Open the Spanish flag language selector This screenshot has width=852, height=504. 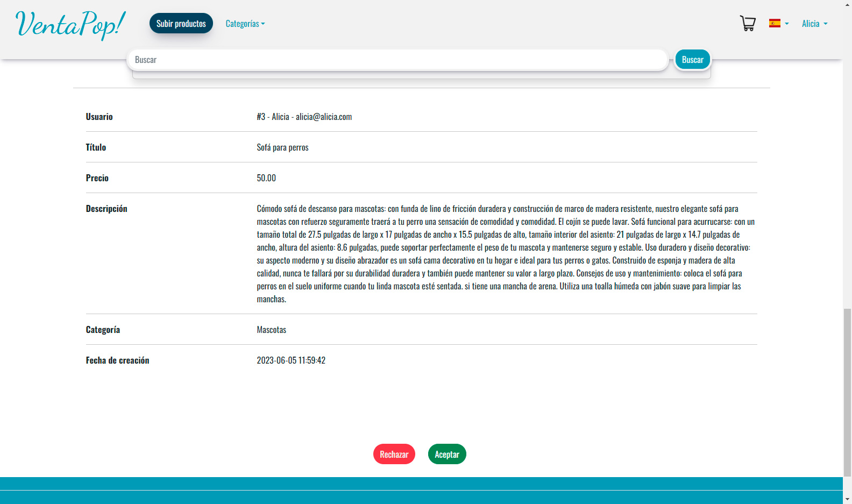(x=778, y=24)
